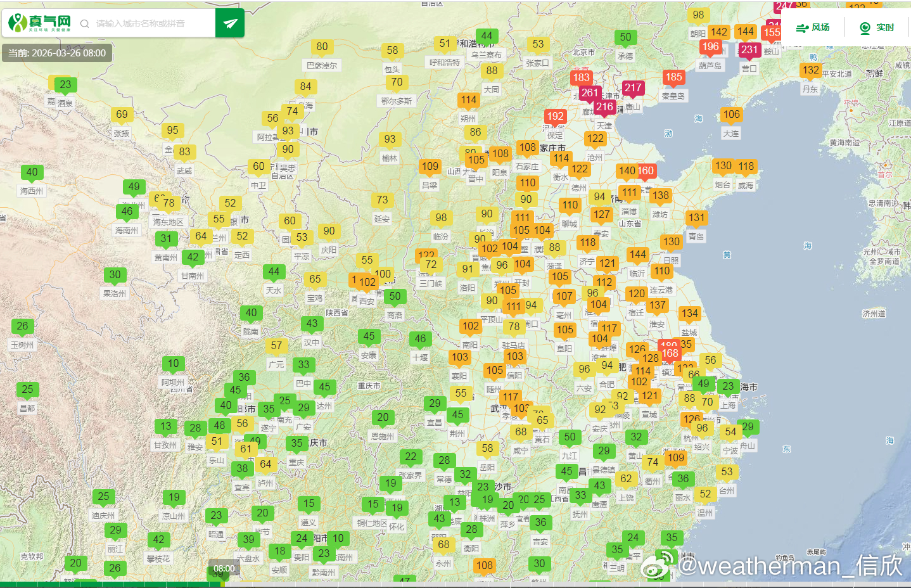Click the 十堰 marker showing 46
Screen dimensions: 911x588
point(420,340)
